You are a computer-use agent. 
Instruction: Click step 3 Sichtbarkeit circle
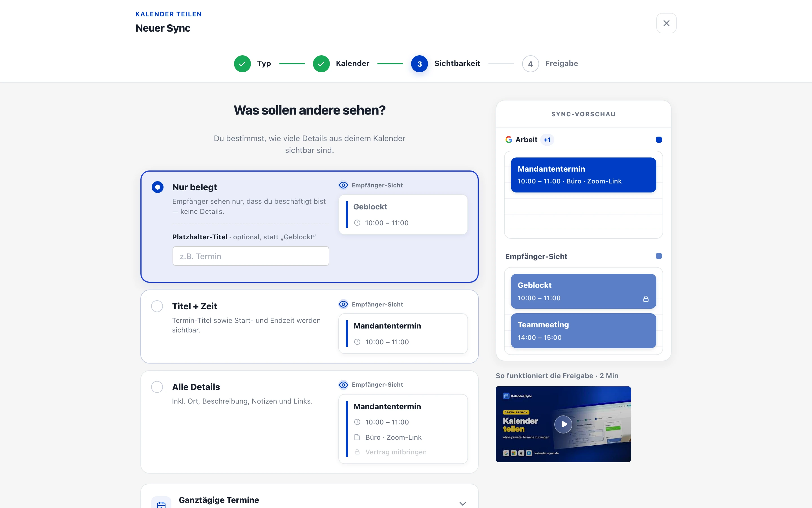pos(420,64)
